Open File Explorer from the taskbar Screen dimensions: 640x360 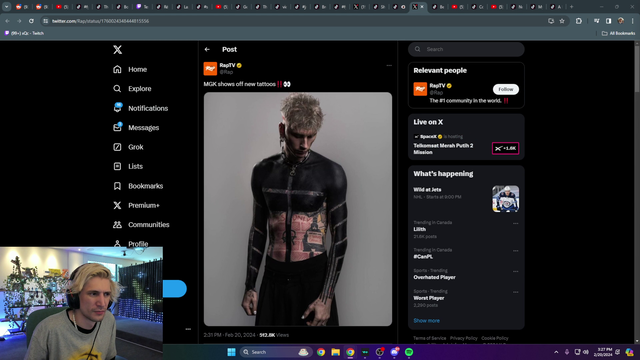[336, 352]
